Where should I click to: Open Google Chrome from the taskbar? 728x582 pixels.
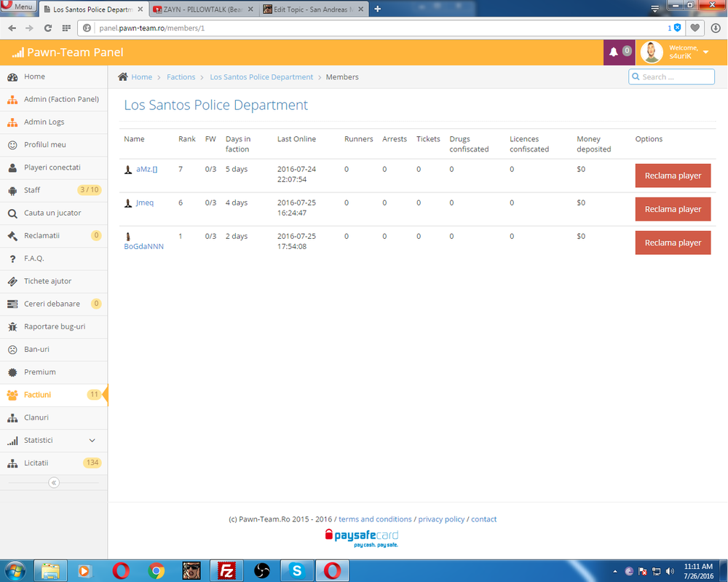(x=157, y=571)
